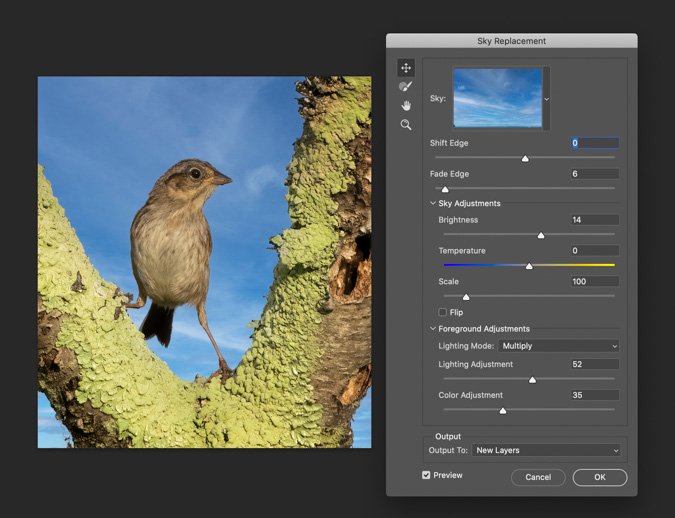Screen dimensions: 675x518
Task: Open the Sky preset picker arrow
Action: [x=546, y=99]
